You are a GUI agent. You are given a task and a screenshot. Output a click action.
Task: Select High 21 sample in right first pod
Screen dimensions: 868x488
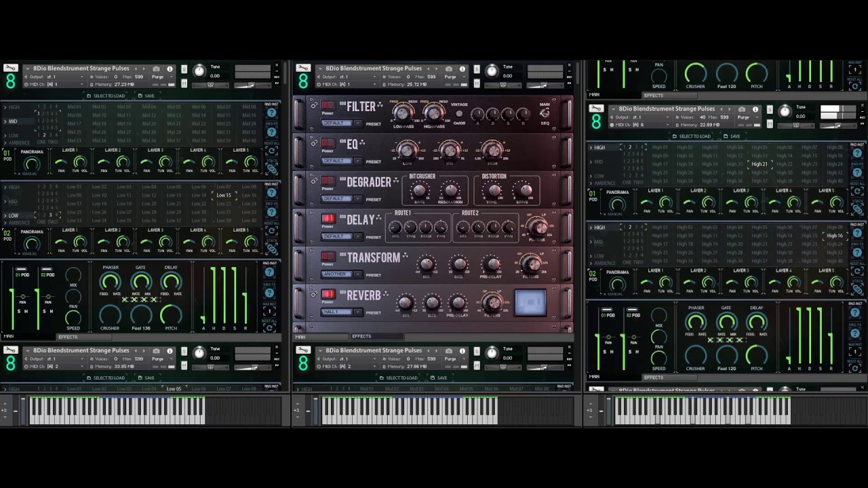click(759, 164)
